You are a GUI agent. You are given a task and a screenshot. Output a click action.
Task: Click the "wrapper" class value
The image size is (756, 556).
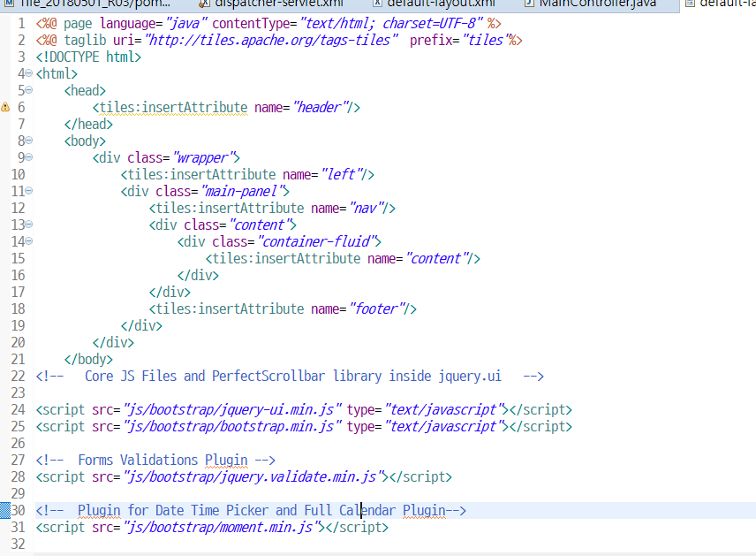[x=203, y=158]
